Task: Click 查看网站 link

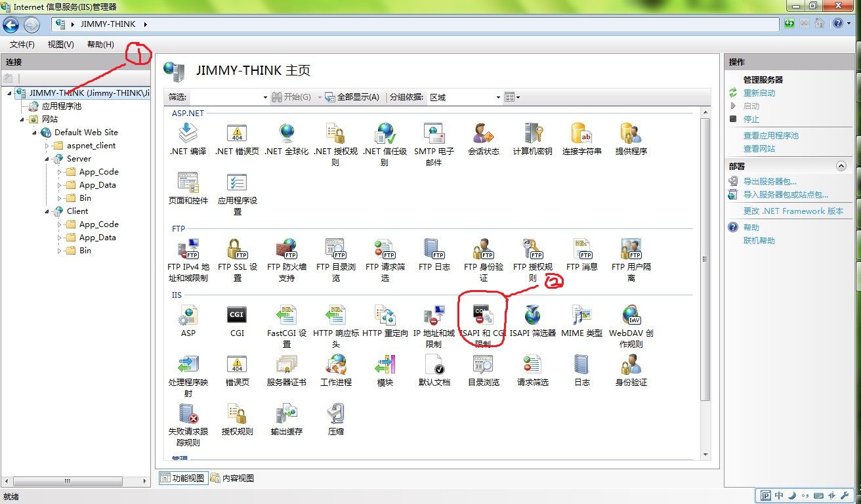Action: [x=759, y=149]
